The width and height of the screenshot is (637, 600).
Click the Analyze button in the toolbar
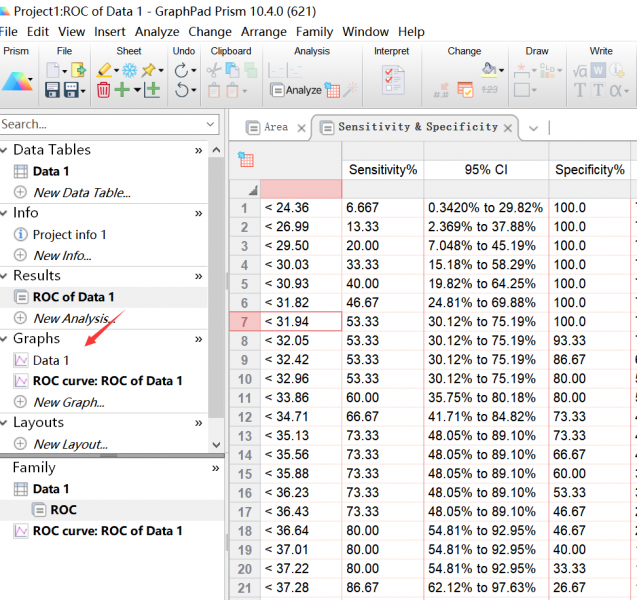[296, 90]
